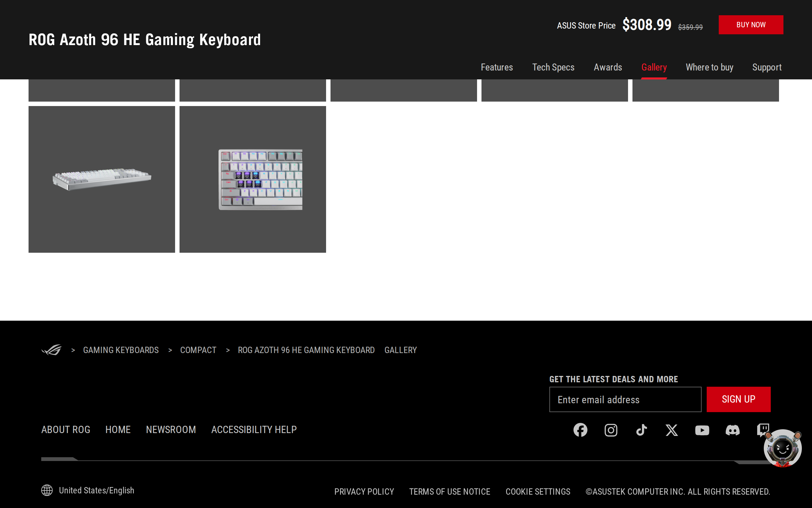Open the ROG Facebook page icon

[580, 430]
